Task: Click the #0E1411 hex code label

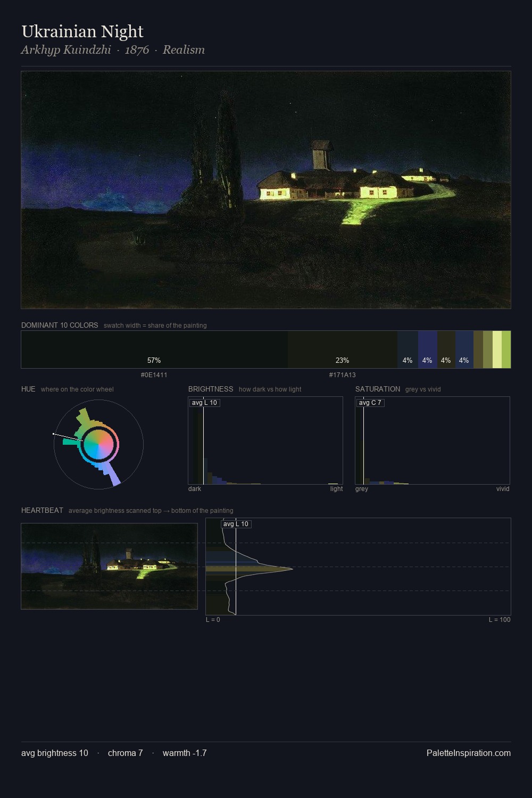Action: (154, 375)
